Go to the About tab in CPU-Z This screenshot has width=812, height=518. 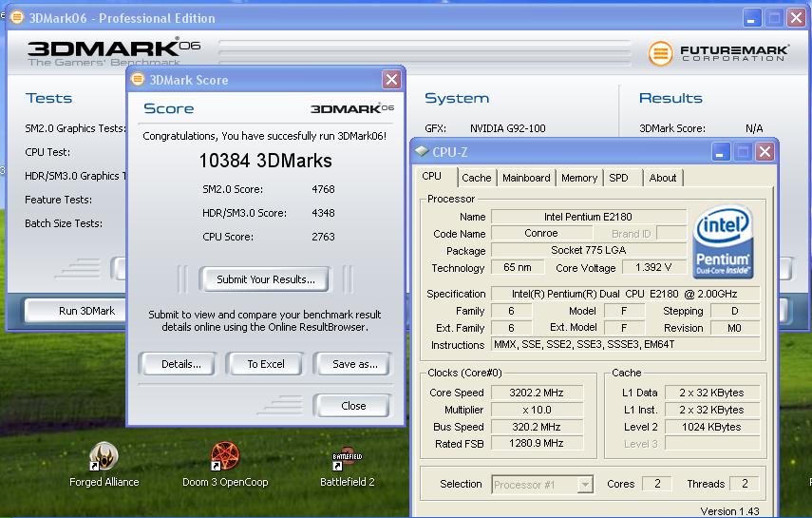pyautogui.click(x=663, y=178)
